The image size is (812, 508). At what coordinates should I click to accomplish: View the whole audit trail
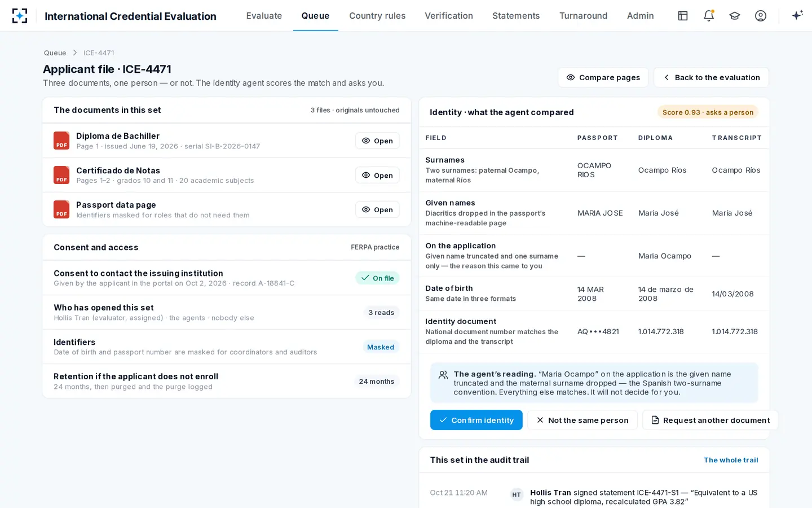tap(731, 460)
